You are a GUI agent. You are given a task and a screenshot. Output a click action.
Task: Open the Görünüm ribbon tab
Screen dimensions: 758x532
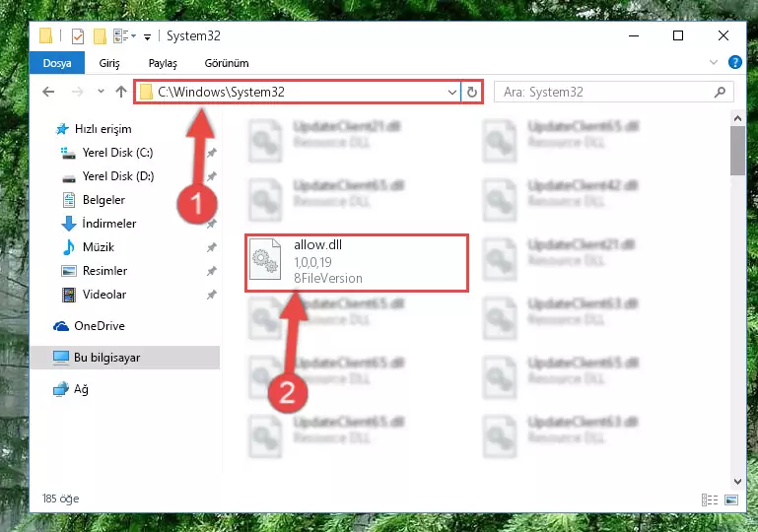coord(227,63)
